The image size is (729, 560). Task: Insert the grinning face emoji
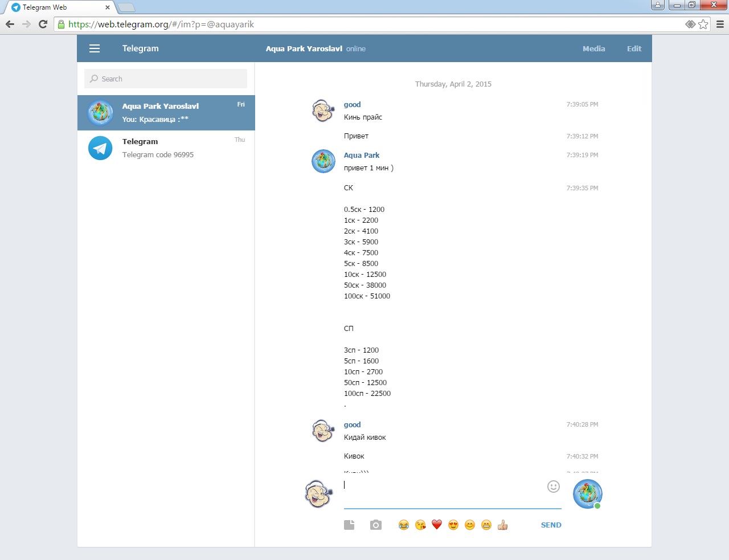tap(486, 525)
